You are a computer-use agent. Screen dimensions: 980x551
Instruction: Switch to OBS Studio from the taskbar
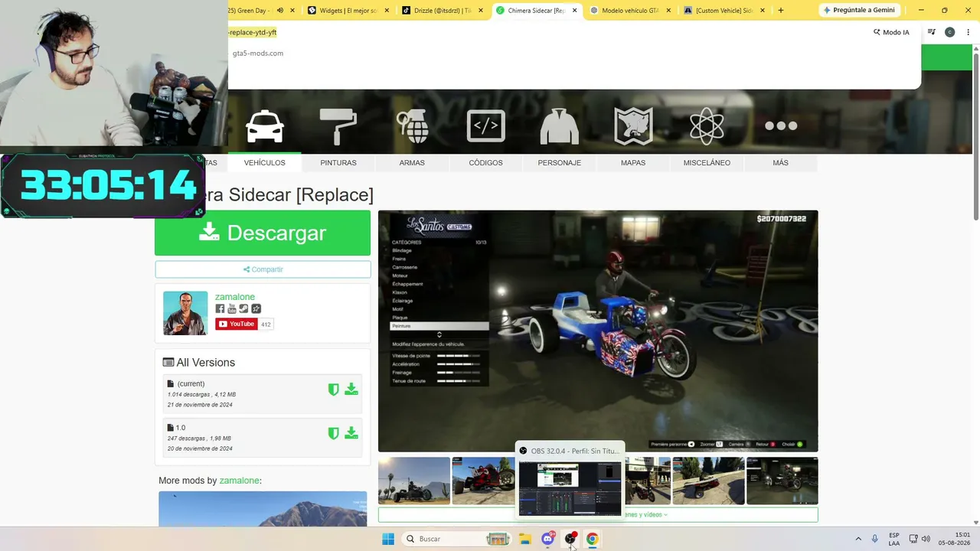(x=570, y=539)
